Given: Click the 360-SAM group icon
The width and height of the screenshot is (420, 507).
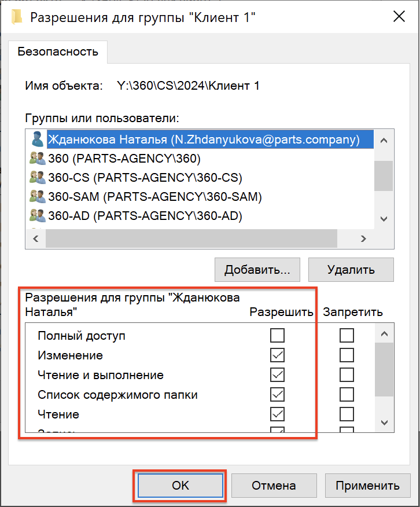Looking at the screenshot, I should (38, 197).
